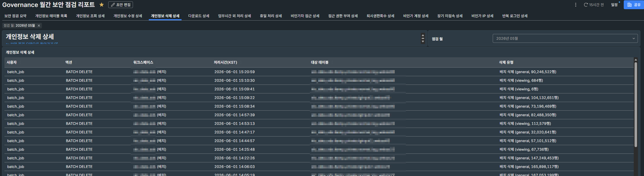Click the blue 공유 share button

[x=634, y=5]
